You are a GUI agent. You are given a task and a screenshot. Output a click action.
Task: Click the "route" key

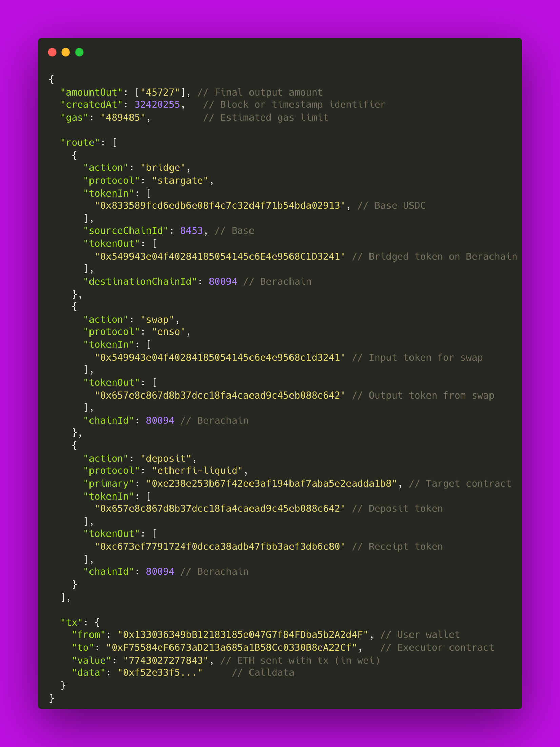point(80,143)
